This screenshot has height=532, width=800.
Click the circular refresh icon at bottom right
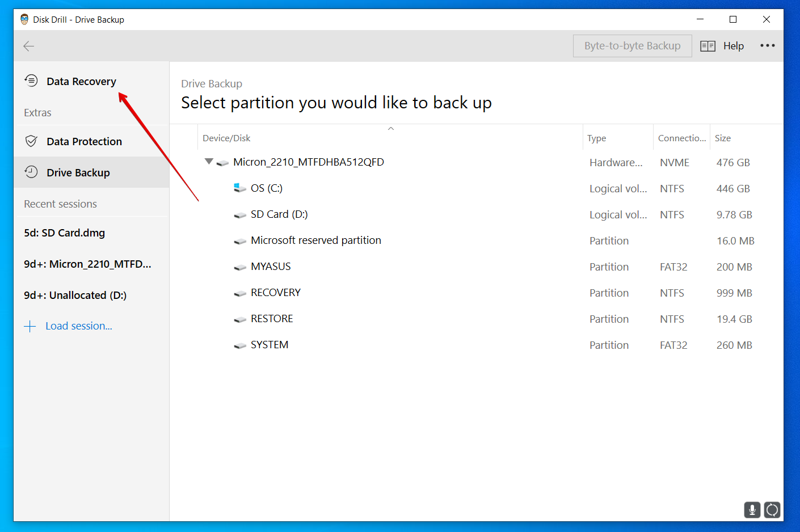(772, 510)
